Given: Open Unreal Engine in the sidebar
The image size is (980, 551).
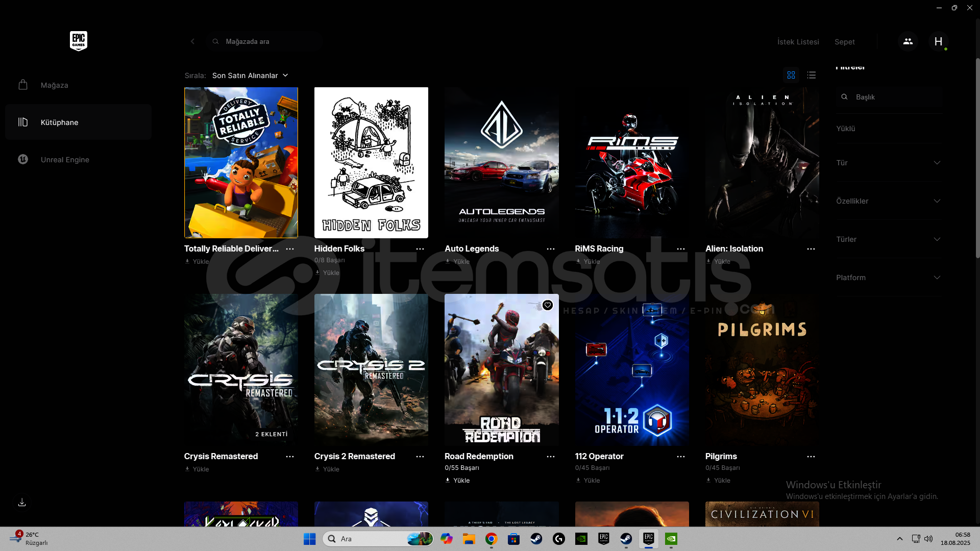Looking at the screenshot, I should point(79,160).
